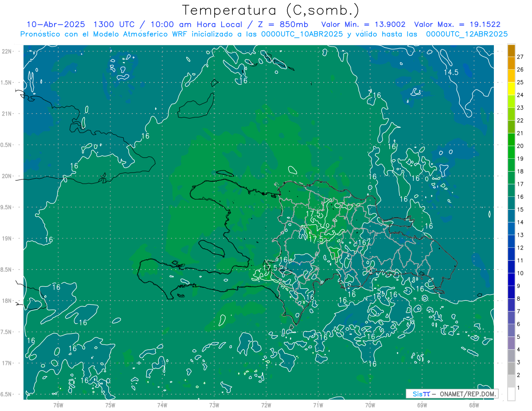The height and width of the screenshot is (411, 532).
Task: Click the '70W' longitude axis label
Action: click(370, 405)
